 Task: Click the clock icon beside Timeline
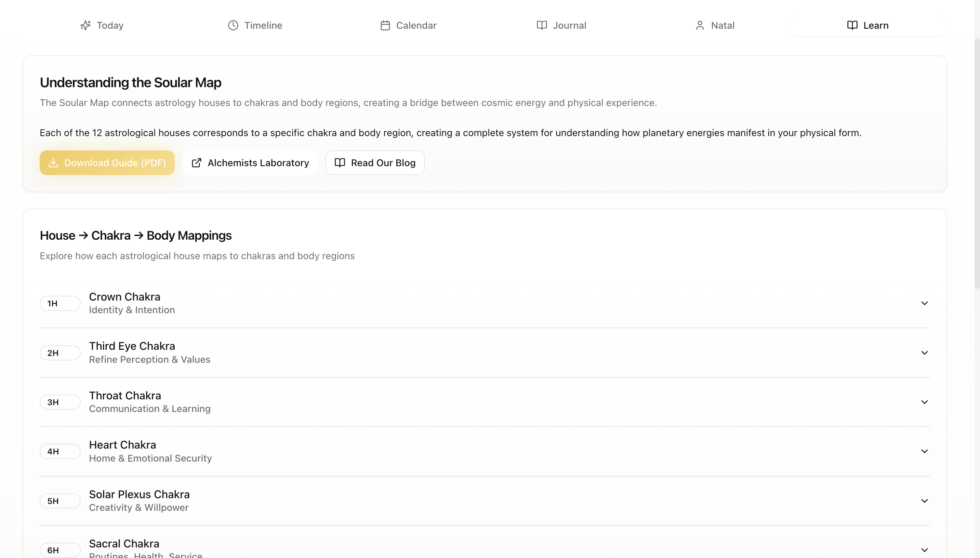(x=233, y=25)
